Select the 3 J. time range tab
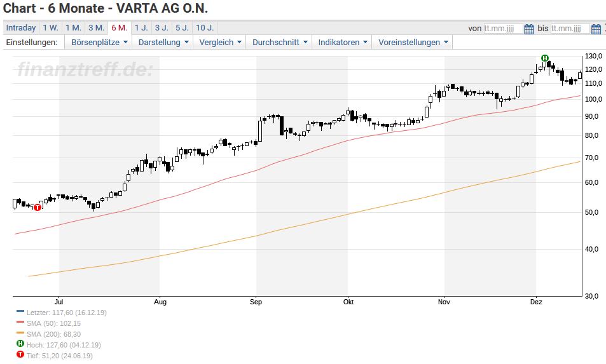 (162, 28)
